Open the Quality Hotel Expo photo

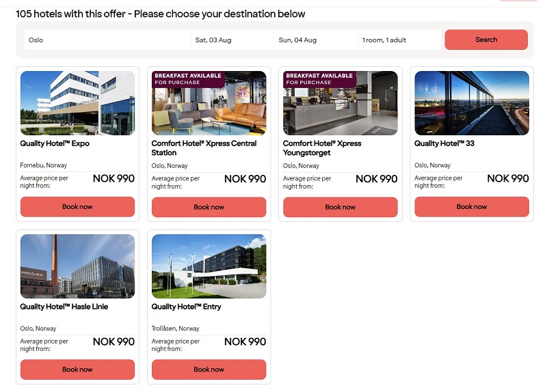click(77, 103)
